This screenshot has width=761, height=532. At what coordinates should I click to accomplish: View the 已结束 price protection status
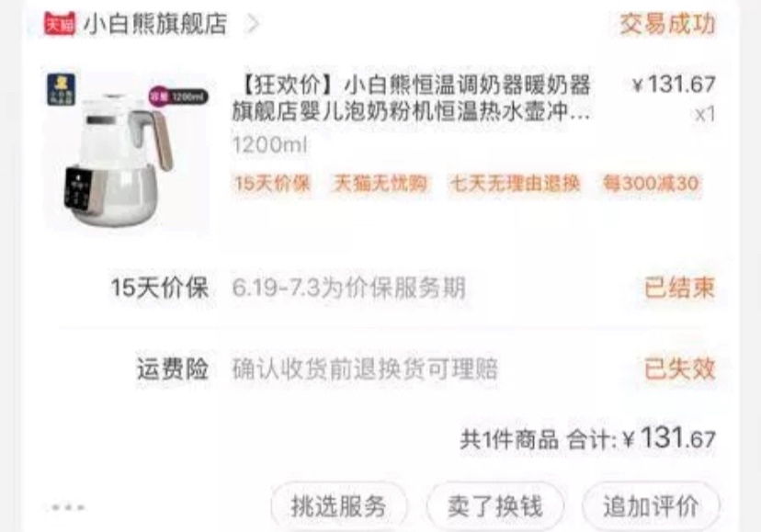(x=679, y=288)
